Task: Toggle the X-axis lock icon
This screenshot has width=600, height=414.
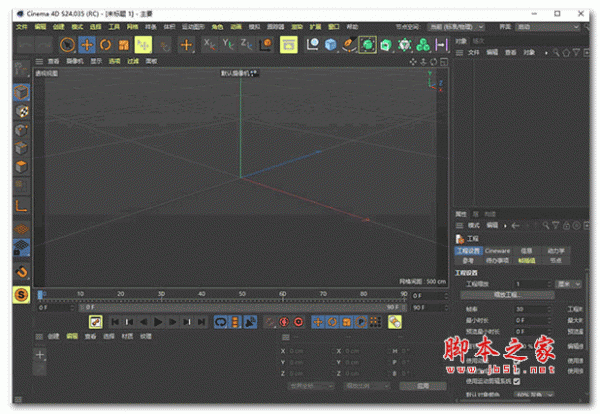Action: (209, 44)
